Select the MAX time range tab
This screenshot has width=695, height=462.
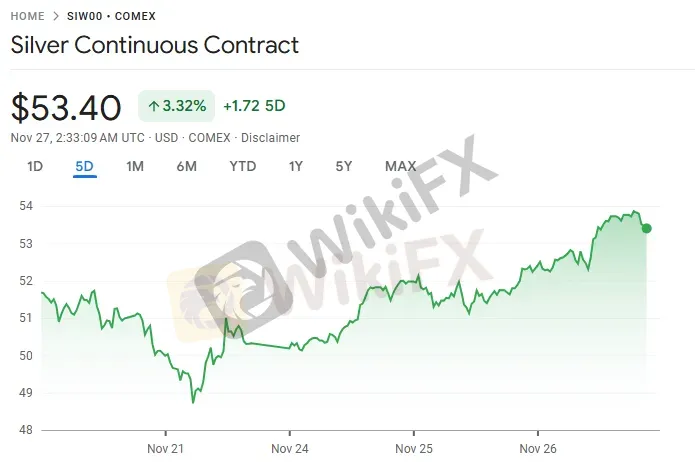(401, 166)
